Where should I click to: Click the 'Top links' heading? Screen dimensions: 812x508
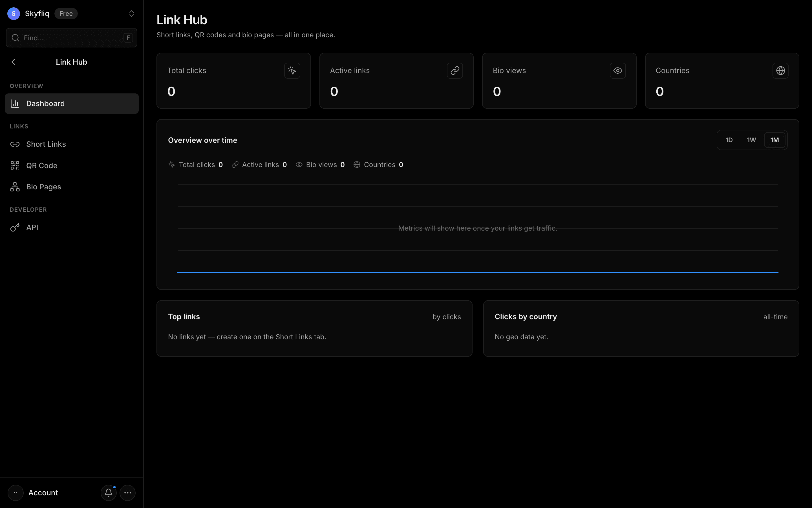(184, 316)
